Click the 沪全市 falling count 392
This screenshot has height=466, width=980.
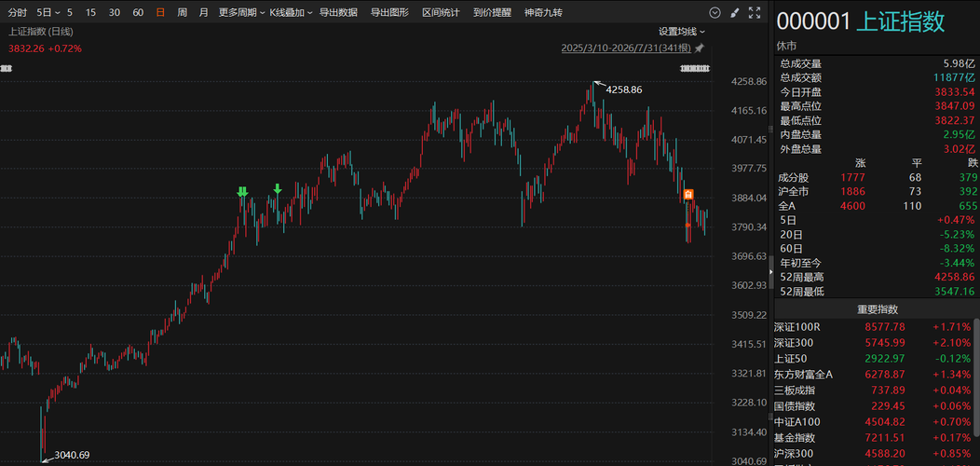tap(966, 191)
